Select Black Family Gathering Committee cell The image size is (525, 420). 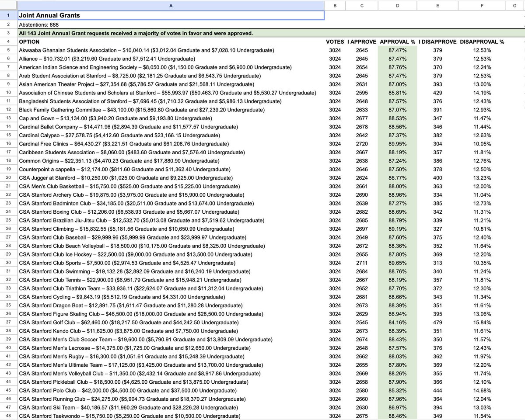pos(171,110)
